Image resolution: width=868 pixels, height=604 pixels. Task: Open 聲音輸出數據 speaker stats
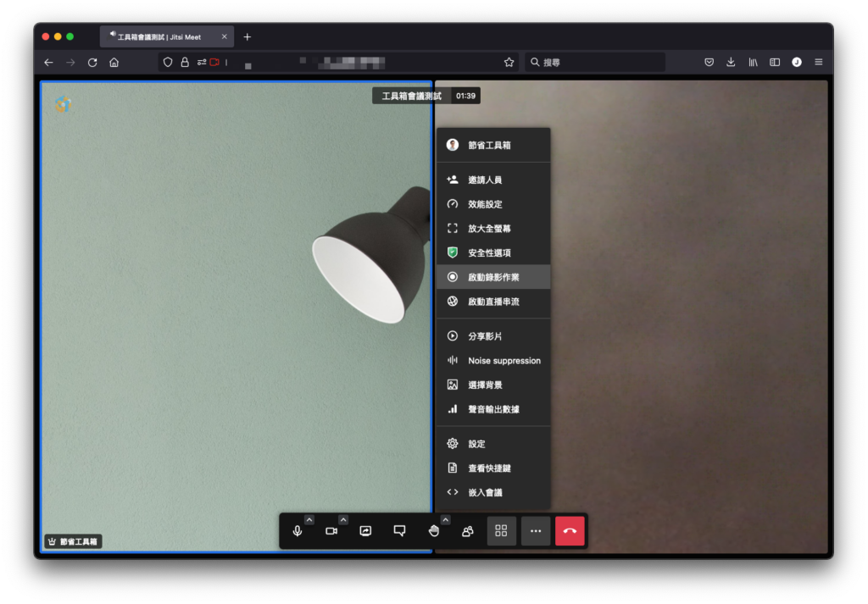493,409
